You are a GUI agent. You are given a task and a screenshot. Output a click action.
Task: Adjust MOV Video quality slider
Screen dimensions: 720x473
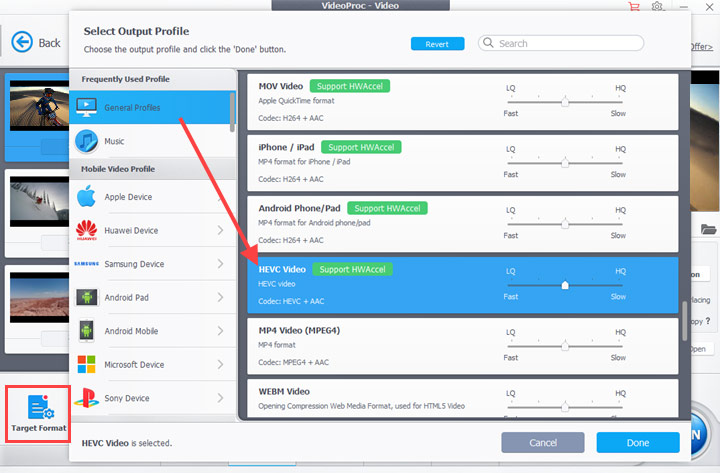click(565, 102)
